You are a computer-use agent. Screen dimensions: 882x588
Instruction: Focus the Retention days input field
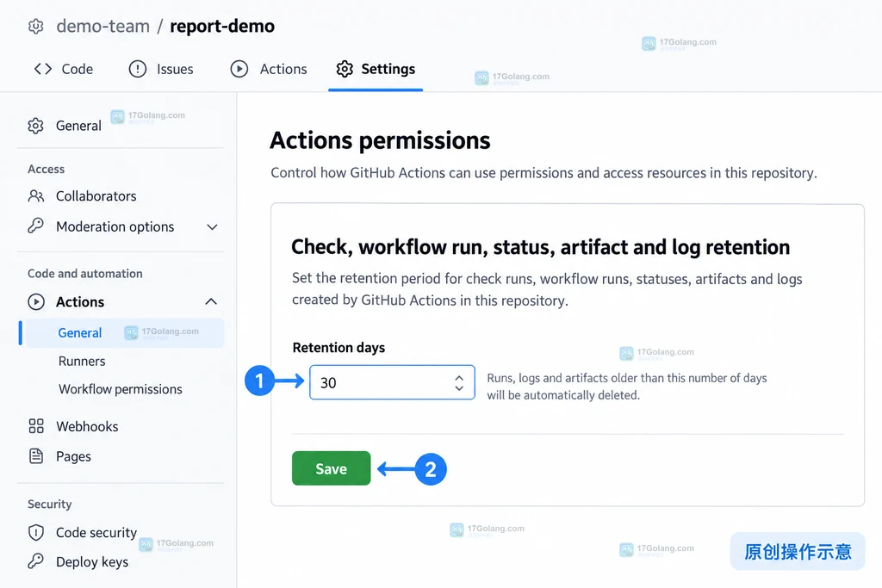[x=392, y=382]
